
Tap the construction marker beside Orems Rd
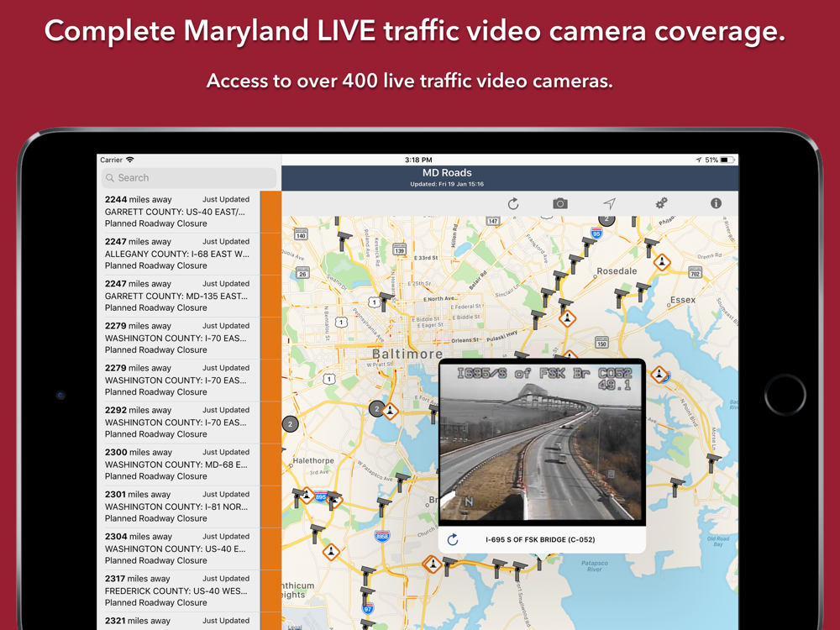pos(662,262)
